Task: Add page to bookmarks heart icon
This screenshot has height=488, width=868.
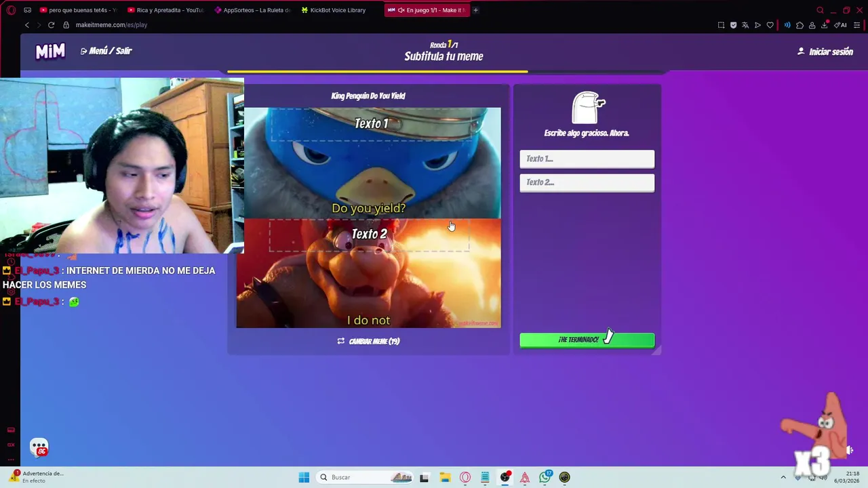Action: (x=770, y=25)
